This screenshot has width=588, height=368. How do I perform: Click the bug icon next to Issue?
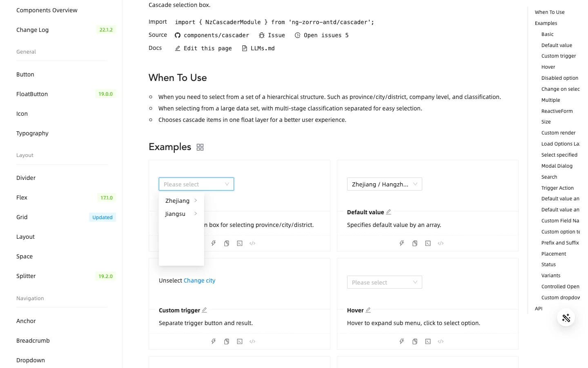pyautogui.click(x=262, y=36)
